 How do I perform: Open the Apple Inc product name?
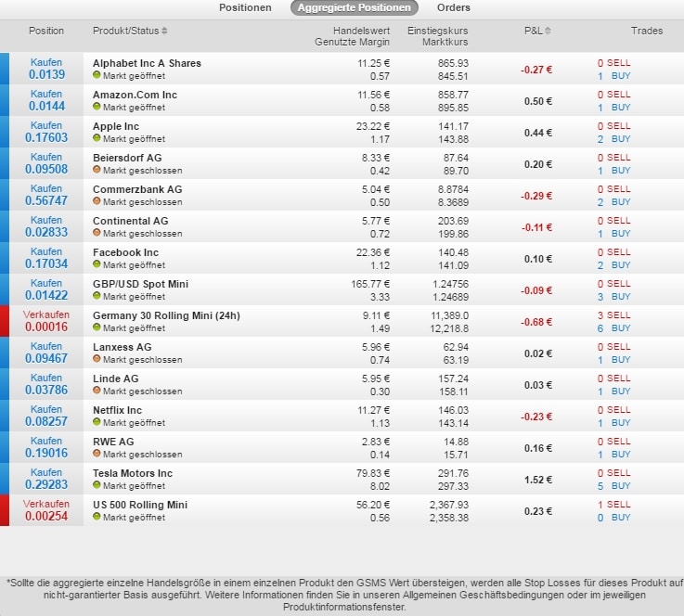(116, 126)
